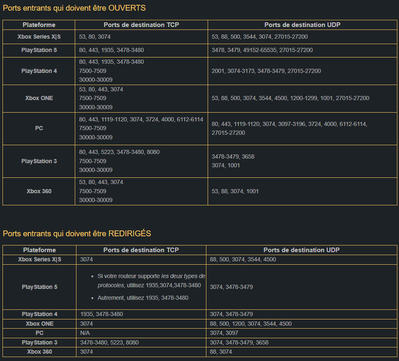Select 'Xbox 360' in OUVERTS table

(39, 191)
